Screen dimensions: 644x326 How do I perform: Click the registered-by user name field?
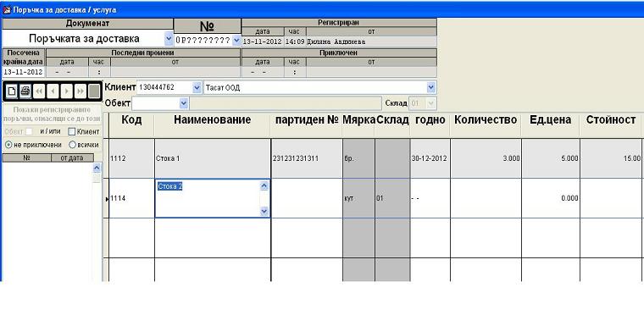pyautogui.click(x=371, y=41)
